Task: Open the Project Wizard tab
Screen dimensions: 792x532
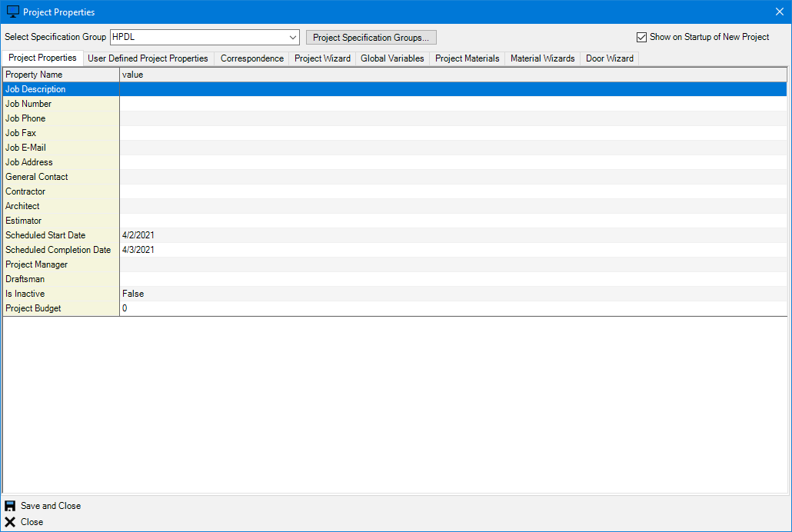Action: coord(322,58)
